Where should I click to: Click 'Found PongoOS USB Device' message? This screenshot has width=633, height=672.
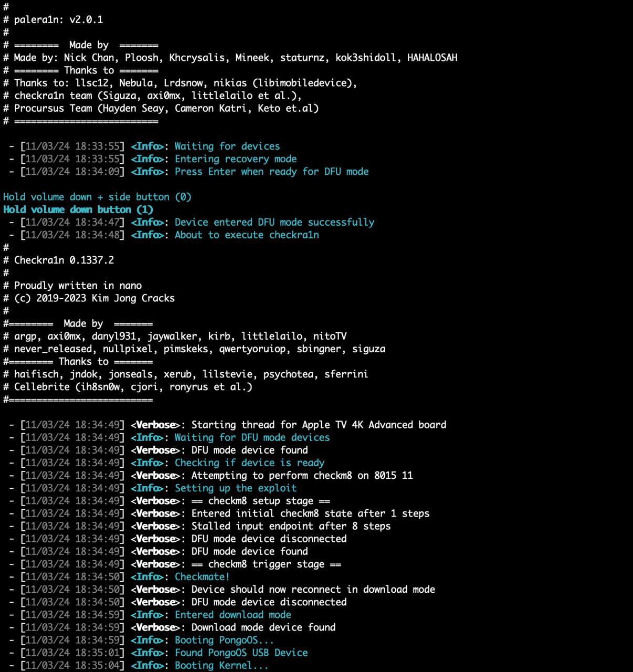click(241, 653)
